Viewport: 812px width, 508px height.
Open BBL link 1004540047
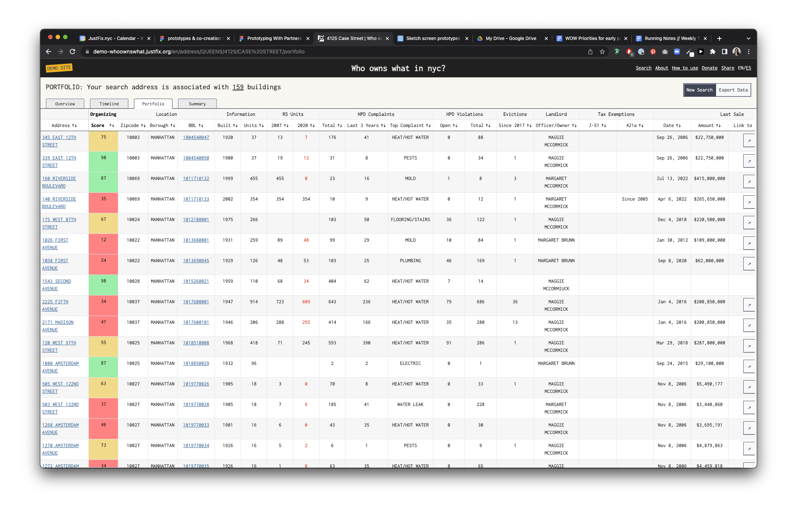coord(196,137)
